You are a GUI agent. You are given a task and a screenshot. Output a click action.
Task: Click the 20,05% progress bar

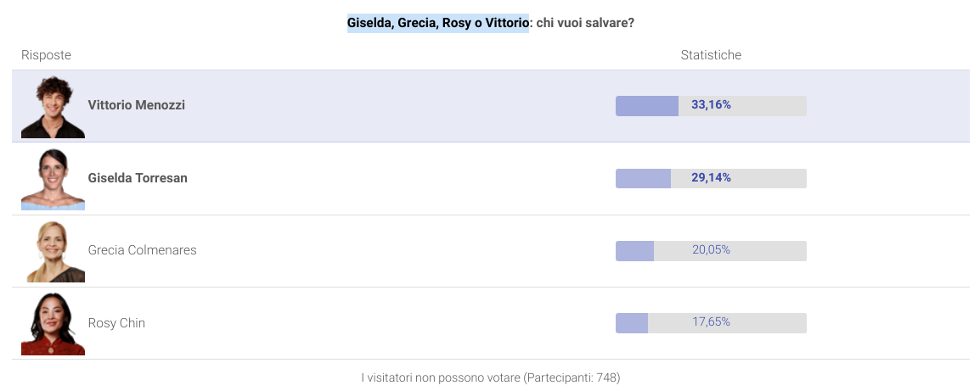tap(712, 250)
